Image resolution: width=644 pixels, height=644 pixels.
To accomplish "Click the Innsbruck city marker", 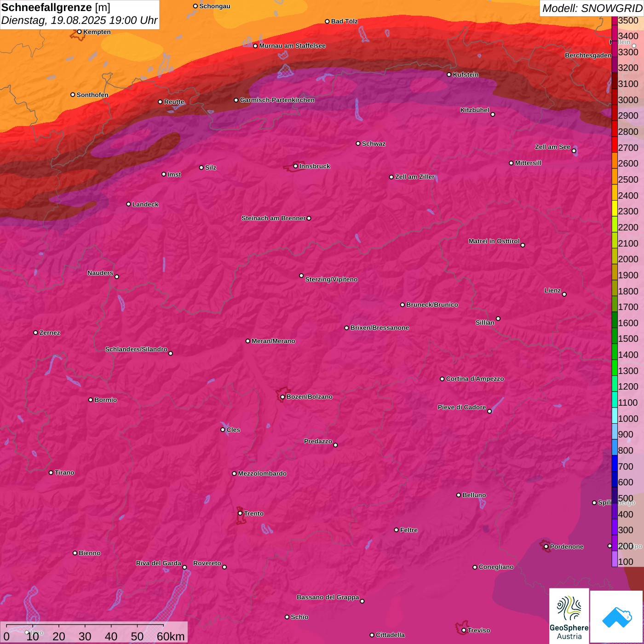I will [295, 166].
